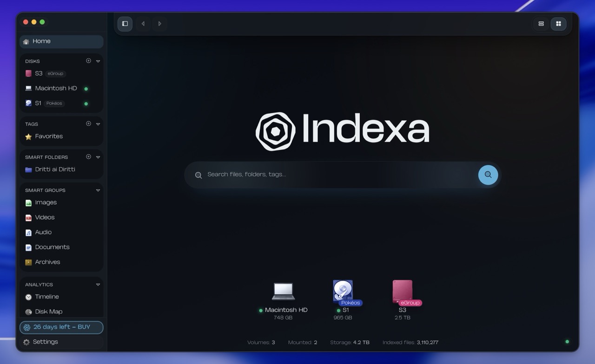Click the Pokéos badge on S1
This screenshot has height=364, width=595.
[x=350, y=303]
